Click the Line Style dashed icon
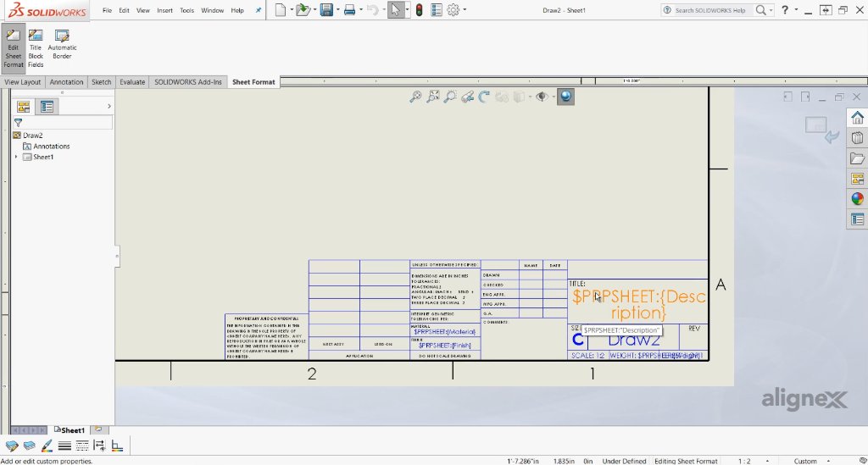This screenshot has height=465, width=868. pos(82,446)
